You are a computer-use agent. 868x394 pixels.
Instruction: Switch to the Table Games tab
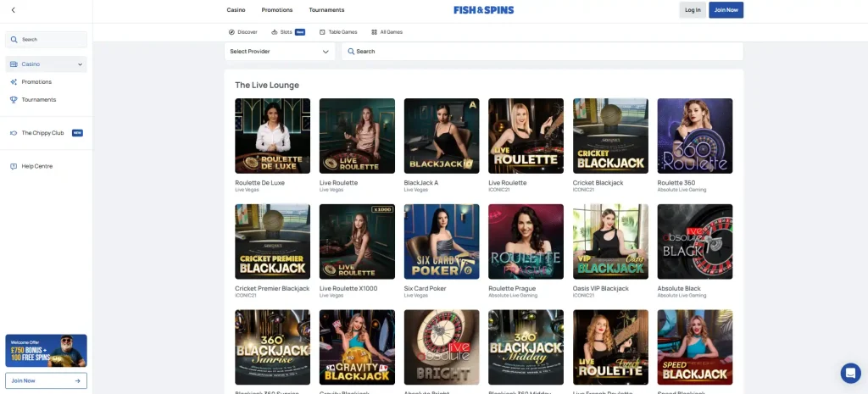(338, 32)
